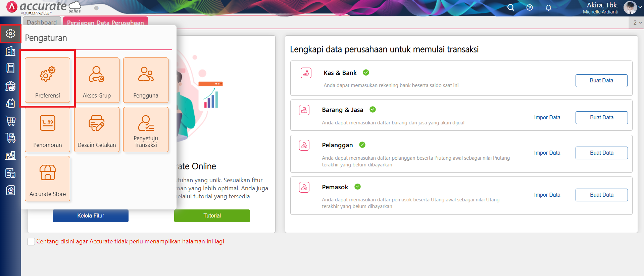Open the Penomoran numbering tile
The width and height of the screenshot is (644, 276).
pos(47,129)
